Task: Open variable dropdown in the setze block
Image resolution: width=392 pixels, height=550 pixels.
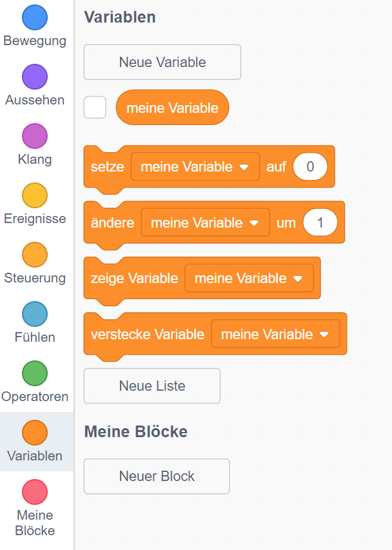Action: 244,167
